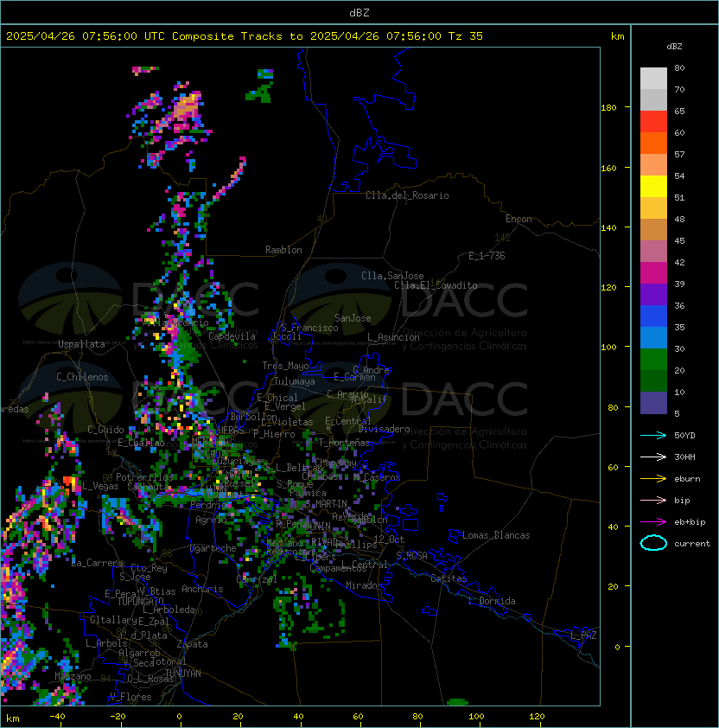Click the Ramblon label near top center
The width and height of the screenshot is (719, 728).
pos(283,250)
